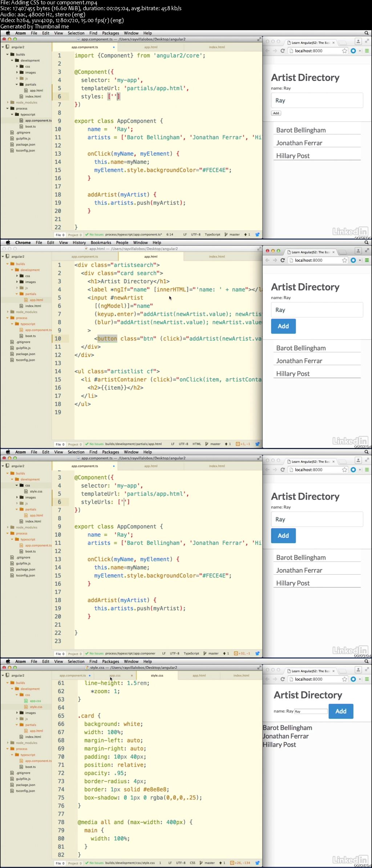Click the +1, -1 git diff indicator

coord(243,444)
